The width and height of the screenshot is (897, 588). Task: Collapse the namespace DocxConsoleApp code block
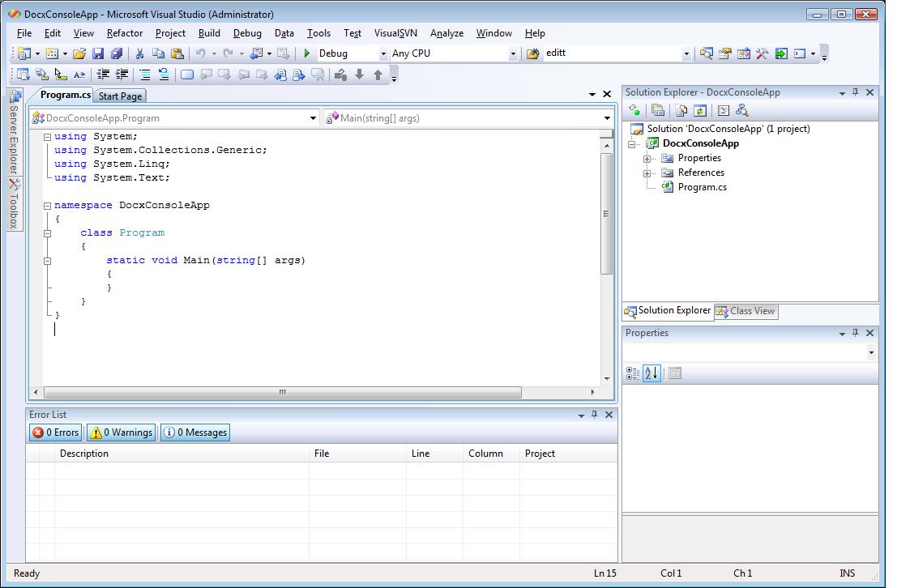48,206
